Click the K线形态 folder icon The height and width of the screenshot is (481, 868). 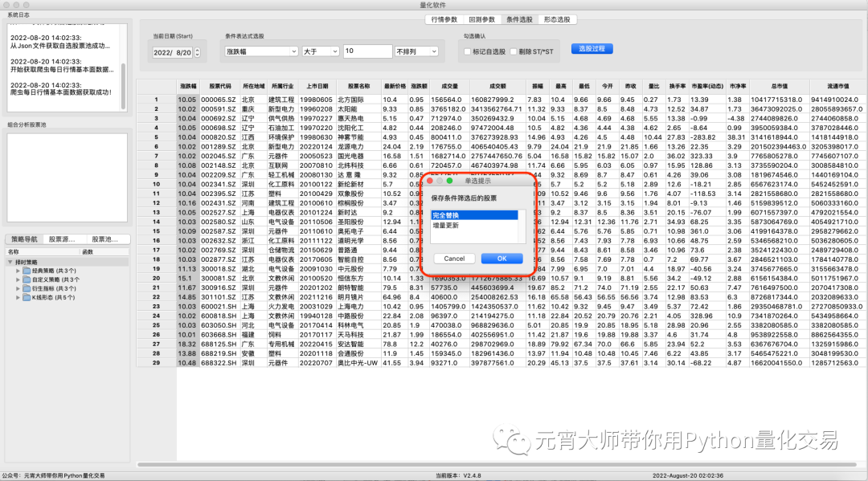tap(27, 297)
